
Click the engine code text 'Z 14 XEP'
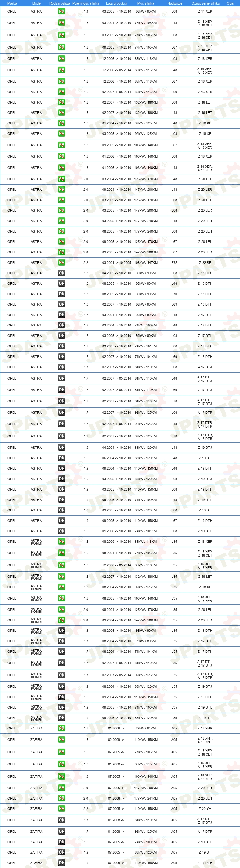(205, 11)
